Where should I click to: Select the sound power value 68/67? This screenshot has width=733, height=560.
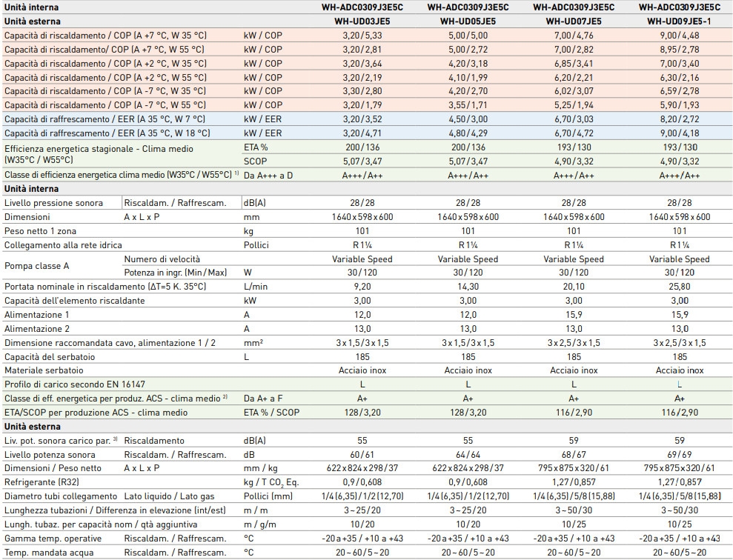(574, 455)
